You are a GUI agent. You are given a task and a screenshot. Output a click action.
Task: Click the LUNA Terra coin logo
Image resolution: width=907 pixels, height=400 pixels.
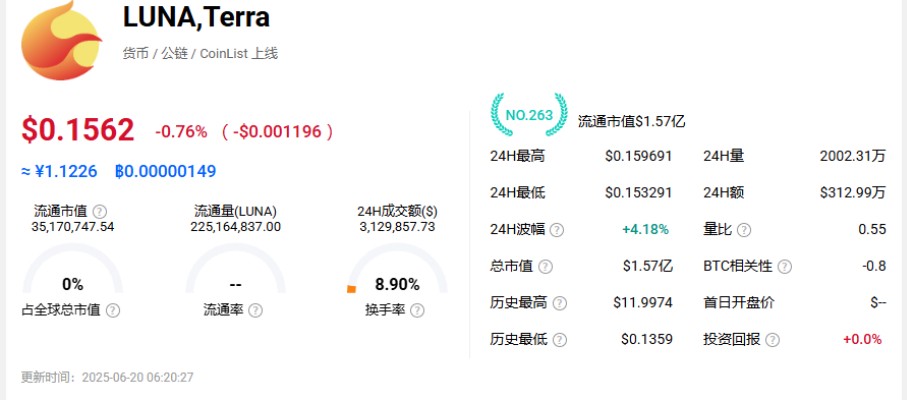click(x=61, y=39)
